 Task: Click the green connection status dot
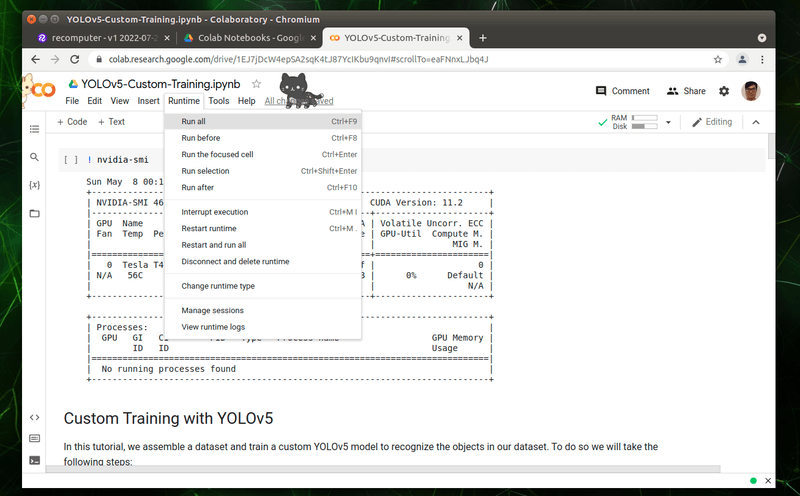[x=754, y=481]
